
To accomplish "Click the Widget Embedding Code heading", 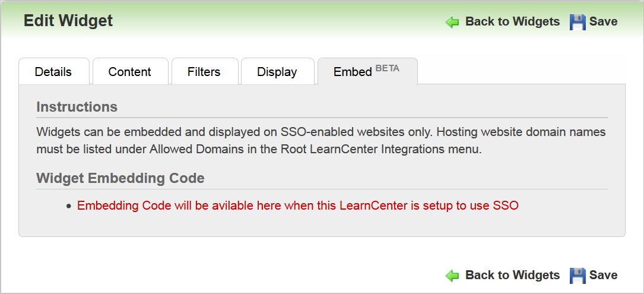I will (120, 178).
